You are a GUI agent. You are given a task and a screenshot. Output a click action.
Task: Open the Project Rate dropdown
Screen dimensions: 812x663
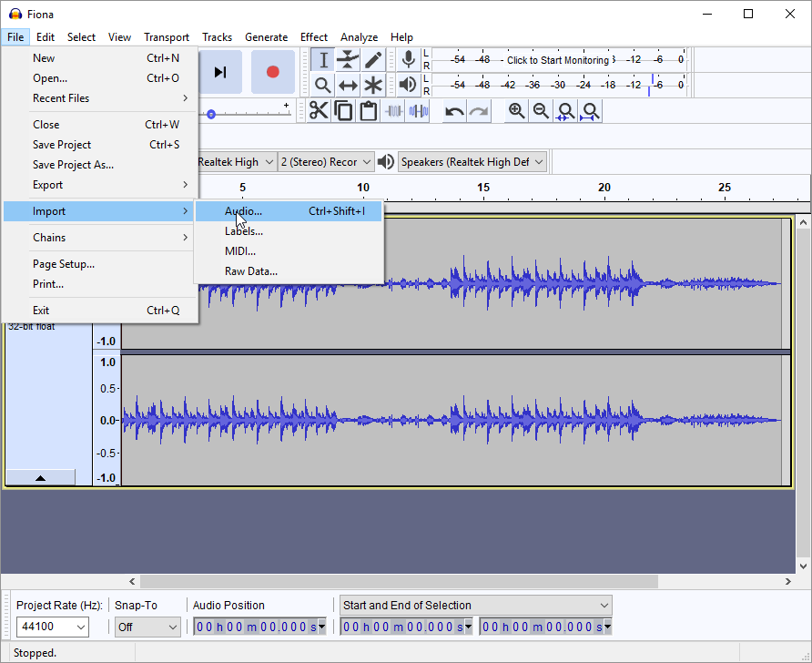(x=80, y=627)
